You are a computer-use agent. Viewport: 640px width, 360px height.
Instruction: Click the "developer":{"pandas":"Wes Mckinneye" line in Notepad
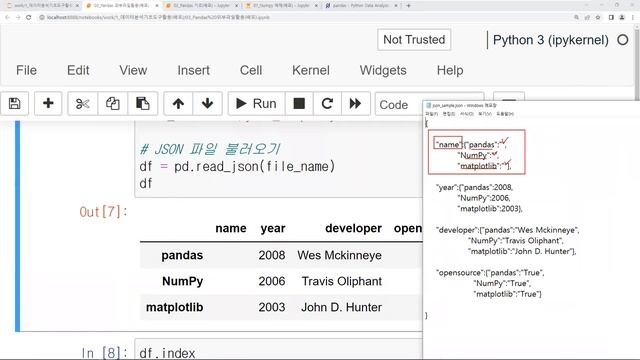pyautogui.click(x=507, y=230)
